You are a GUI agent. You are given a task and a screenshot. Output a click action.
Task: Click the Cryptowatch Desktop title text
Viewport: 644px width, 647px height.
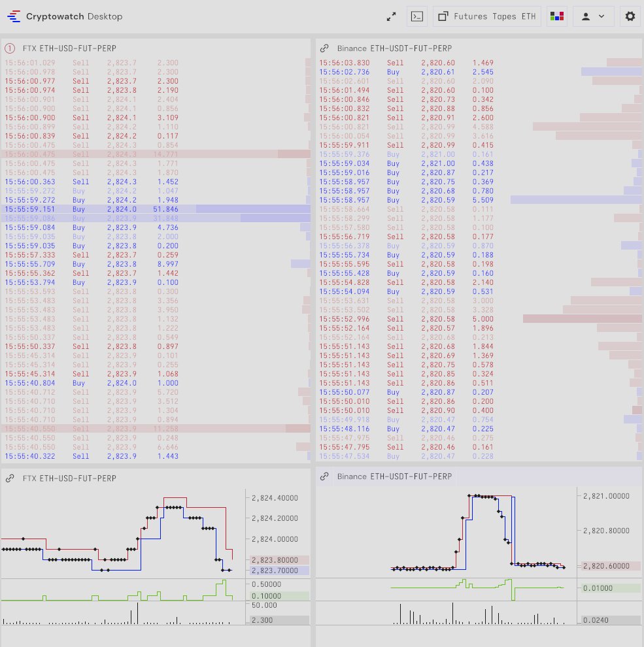tap(75, 16)
